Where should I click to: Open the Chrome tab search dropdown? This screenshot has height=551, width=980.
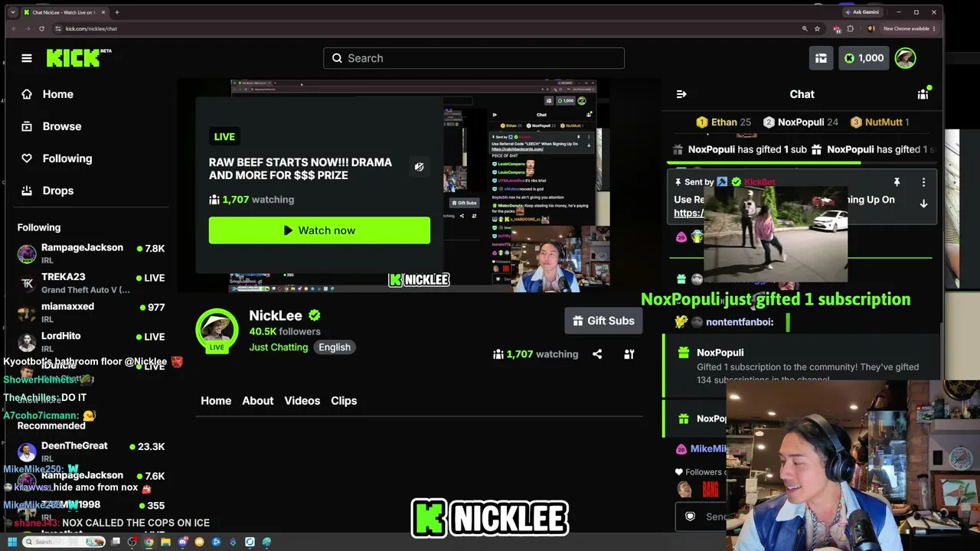click(x=12, y=12)
